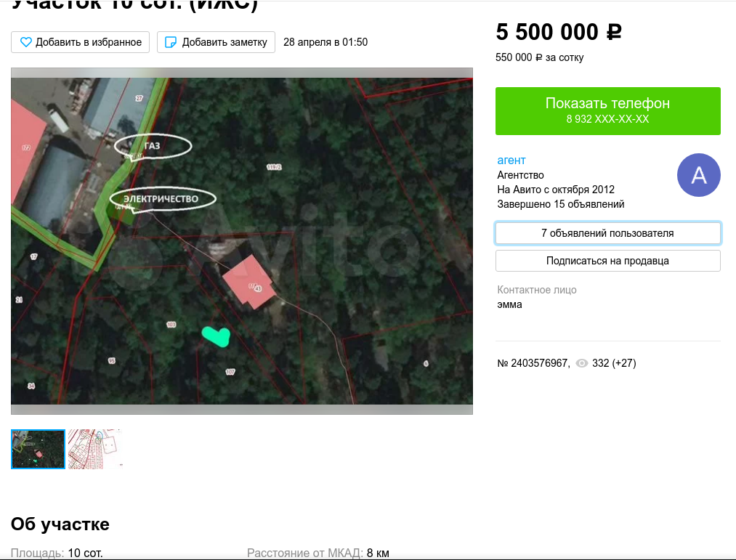Open the агент profile link
736x560 pixels.
(x=511, y=160)
